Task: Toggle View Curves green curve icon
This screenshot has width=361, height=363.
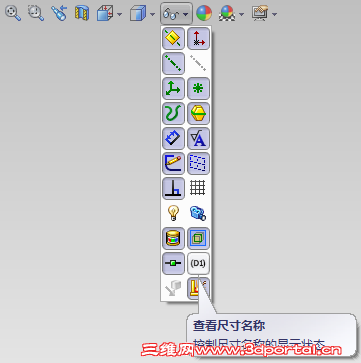Action: [x=173, y=113]
